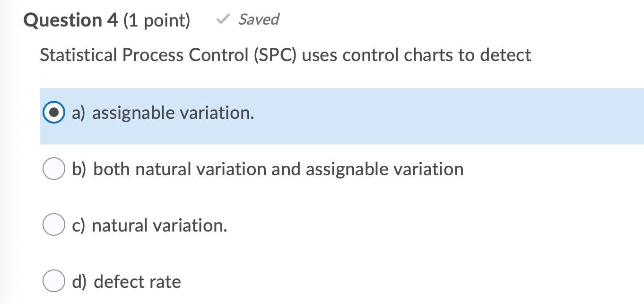
Task: Click the 'Saved' status label
Action: 258,19
